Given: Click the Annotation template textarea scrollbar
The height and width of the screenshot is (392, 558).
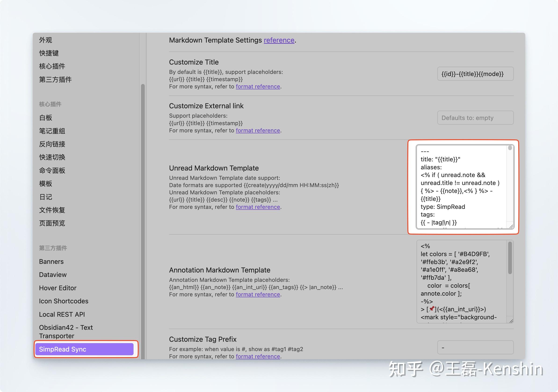Looking at the screenshot, I should click(x=510, y=258).
